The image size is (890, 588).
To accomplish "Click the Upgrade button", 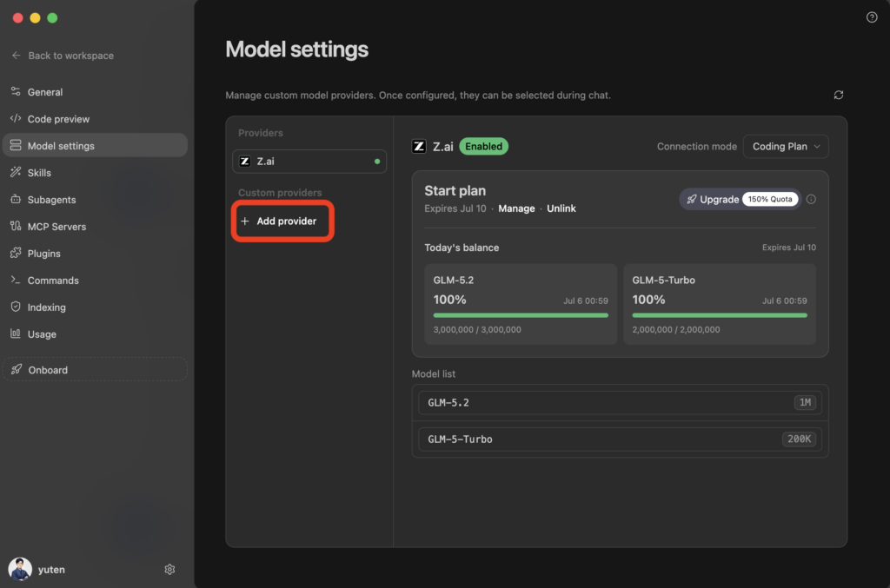I will [x=741, y=199].
